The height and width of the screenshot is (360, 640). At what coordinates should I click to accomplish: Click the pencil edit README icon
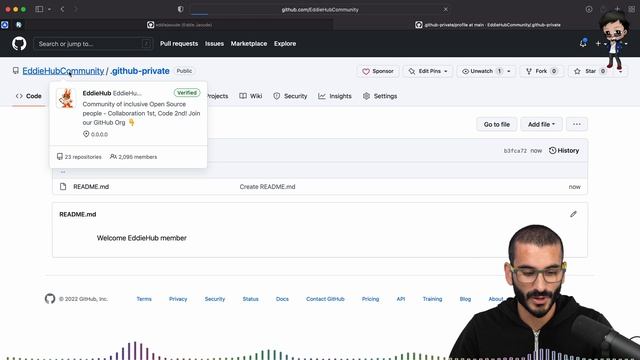coord(573,214)
